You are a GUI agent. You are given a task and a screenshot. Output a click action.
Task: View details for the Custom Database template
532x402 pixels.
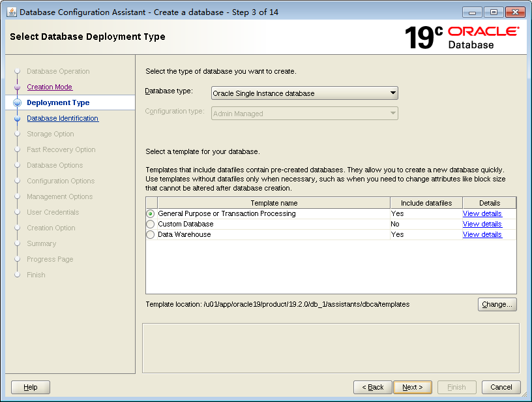tap(482, 224)
